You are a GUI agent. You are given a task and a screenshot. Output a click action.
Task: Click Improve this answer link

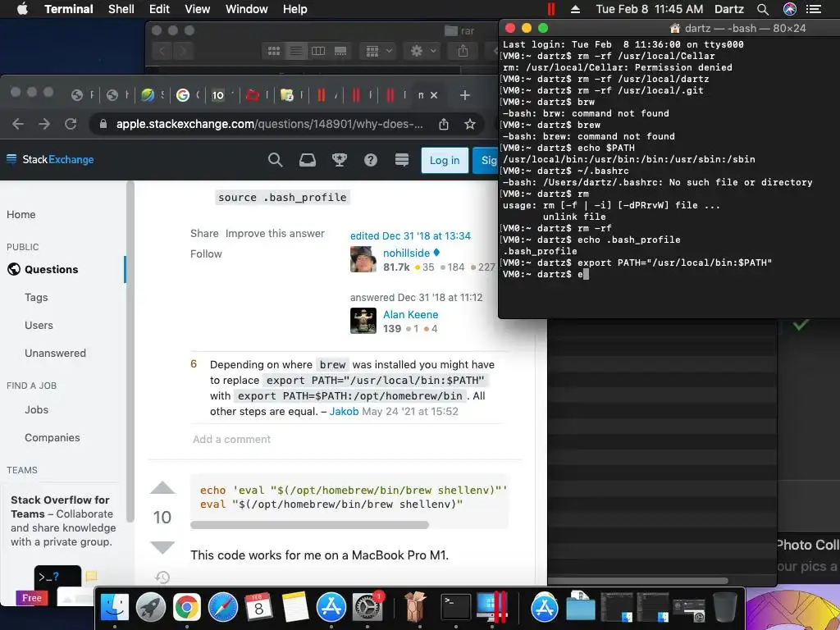point(275,234)
